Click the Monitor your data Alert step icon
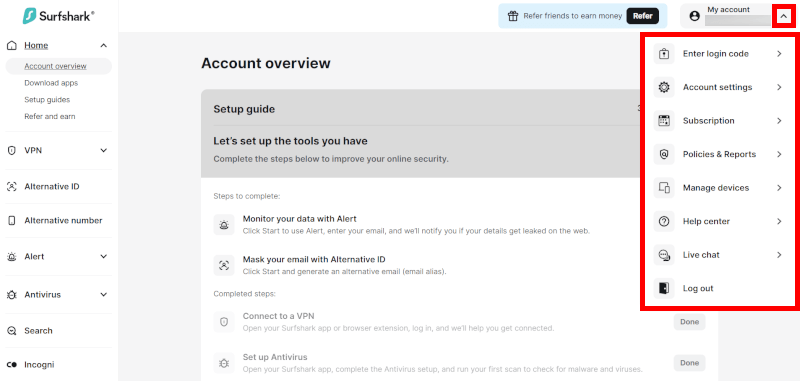Screen dimensions: 800x381 [x=224, y=225]
